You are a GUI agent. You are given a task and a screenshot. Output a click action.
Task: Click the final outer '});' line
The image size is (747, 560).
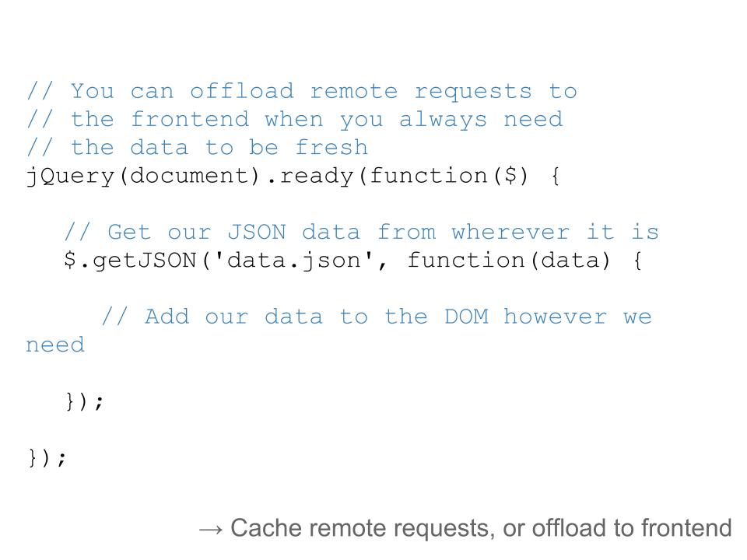[47, 458]
